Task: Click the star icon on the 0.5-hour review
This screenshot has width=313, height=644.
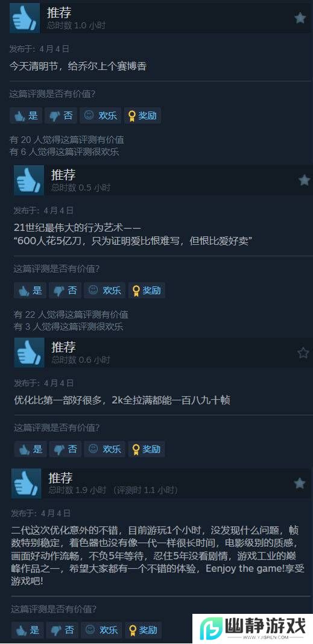Action: (305, 180)
